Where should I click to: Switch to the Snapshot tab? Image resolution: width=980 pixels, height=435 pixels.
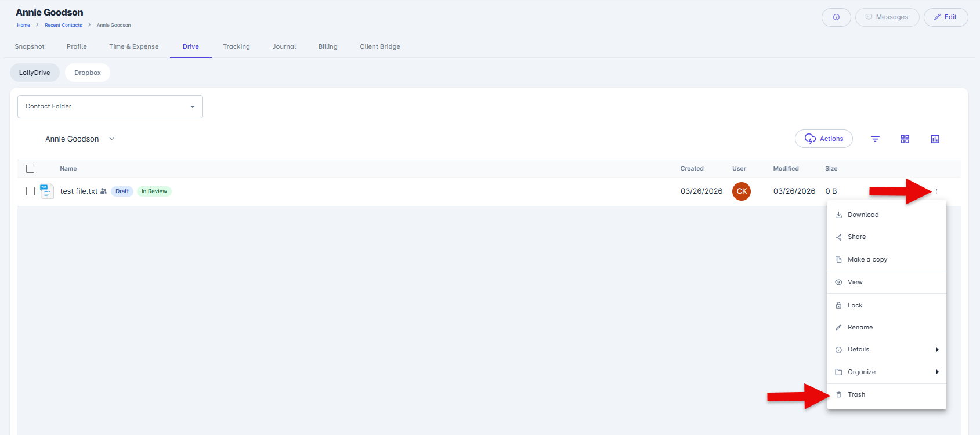30,47
